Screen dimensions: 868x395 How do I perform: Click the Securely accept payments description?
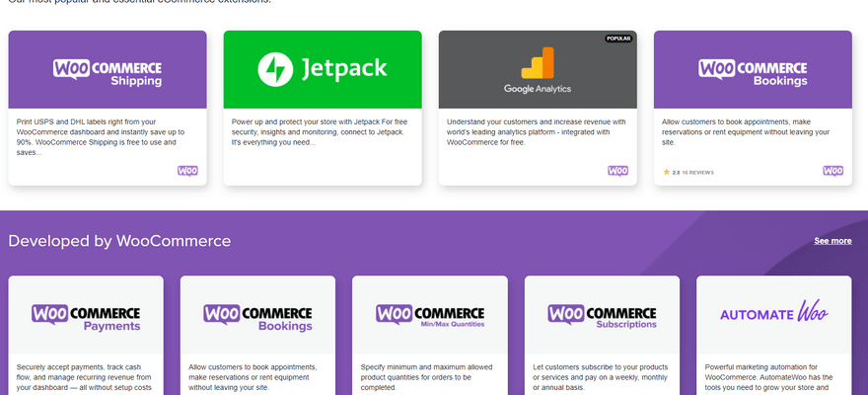point(84,377)
